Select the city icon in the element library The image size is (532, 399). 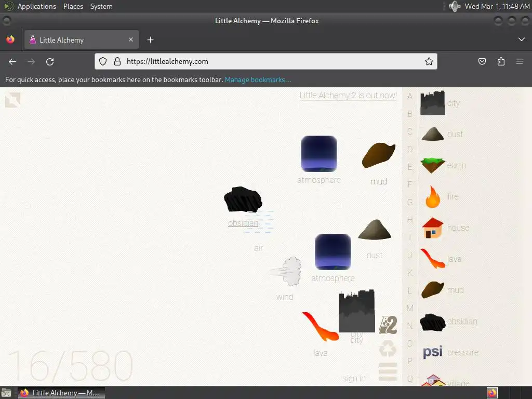tap(433, 103)
